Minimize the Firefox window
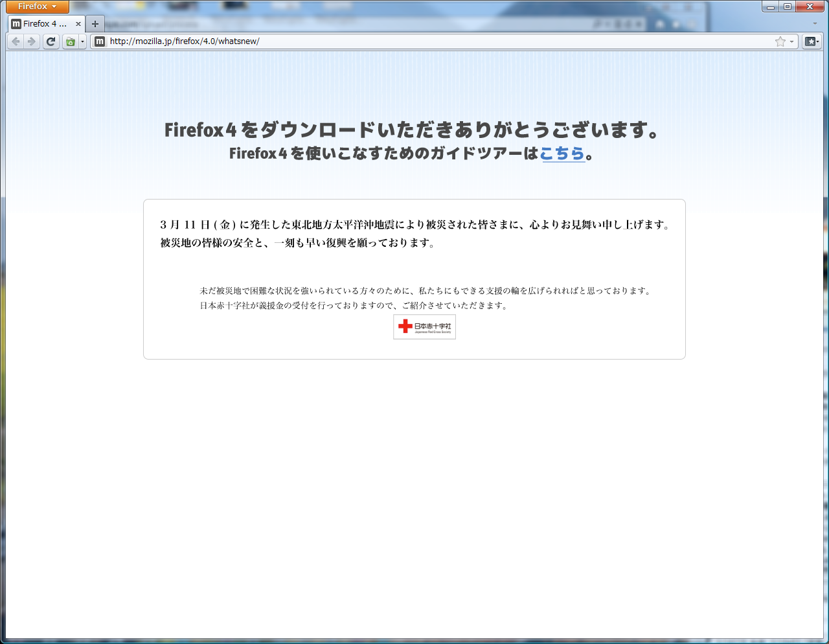Viewport: 829px width, 644px height. [x=771, y=6]
